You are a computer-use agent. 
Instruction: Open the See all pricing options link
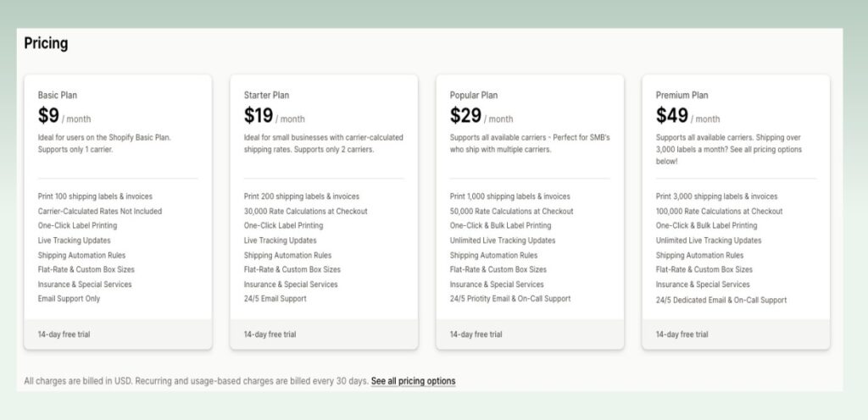coord(413,381)
